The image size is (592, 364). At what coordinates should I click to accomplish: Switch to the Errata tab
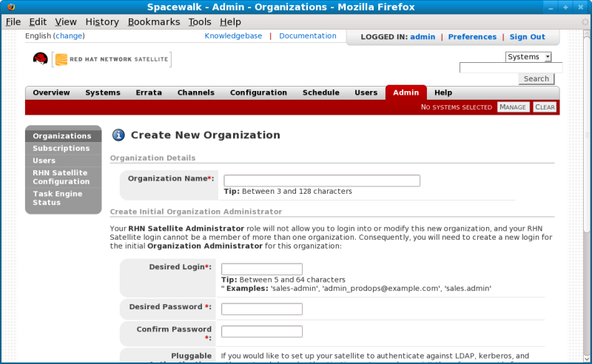pyautogui.click(x=149, y=92)
